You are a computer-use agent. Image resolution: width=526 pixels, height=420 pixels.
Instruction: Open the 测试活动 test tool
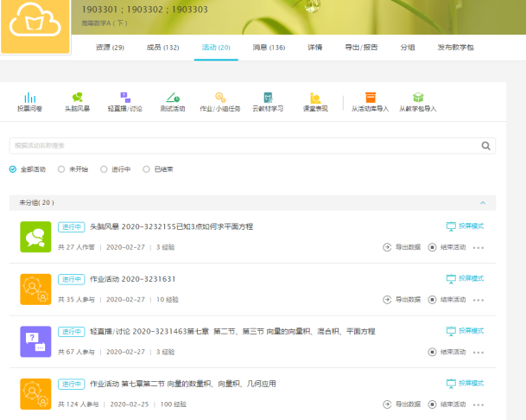[x=173, y=99]
